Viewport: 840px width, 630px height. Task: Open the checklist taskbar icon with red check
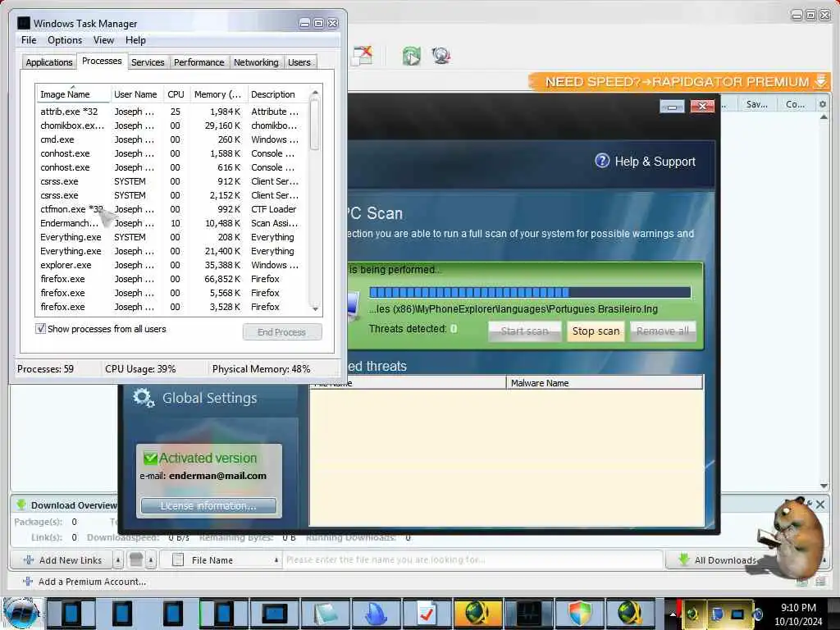pyautogui.click(x=427, y=614)
